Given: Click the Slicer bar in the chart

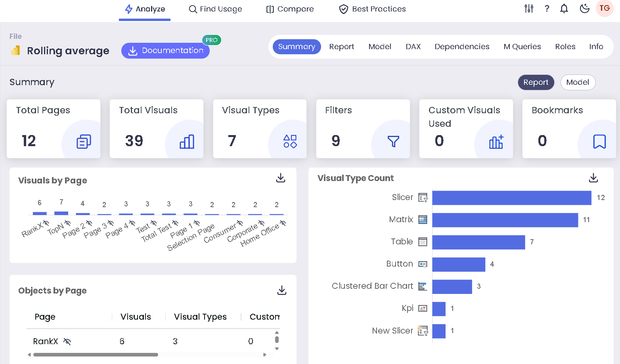Looking at the screenshot, I should (x=511, y=198).
